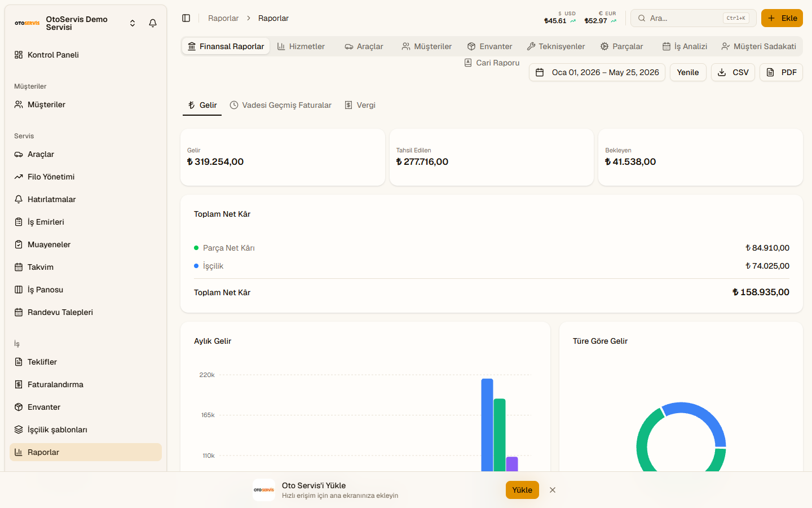Click Cari Raporu icon tab
Screen dimensions: 812x508
click(492, 63)
